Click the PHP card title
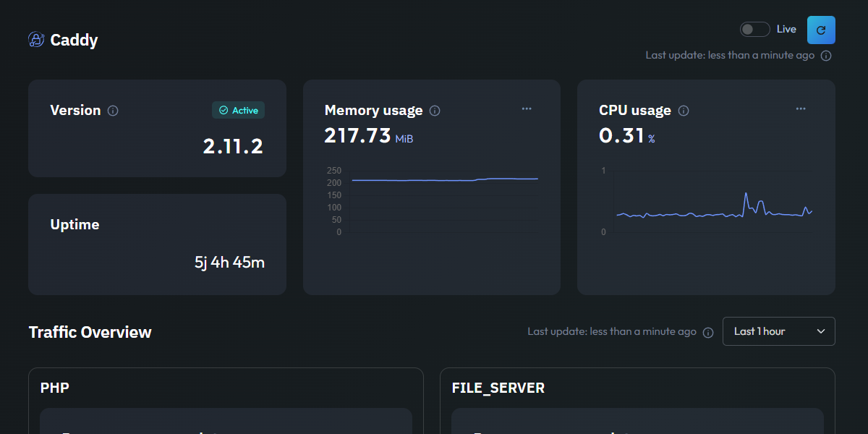Screen dimensions: 868x434 tap(55, 388)
